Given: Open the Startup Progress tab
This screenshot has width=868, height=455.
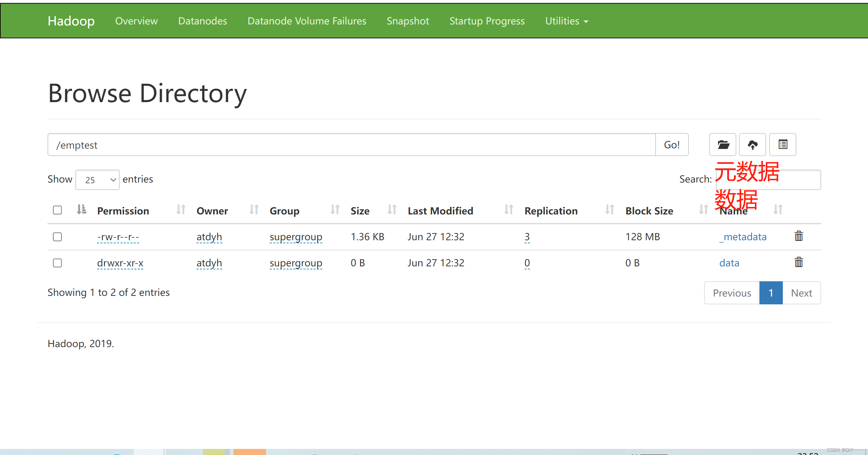Looking at the screenshot, I should (487, 21).
